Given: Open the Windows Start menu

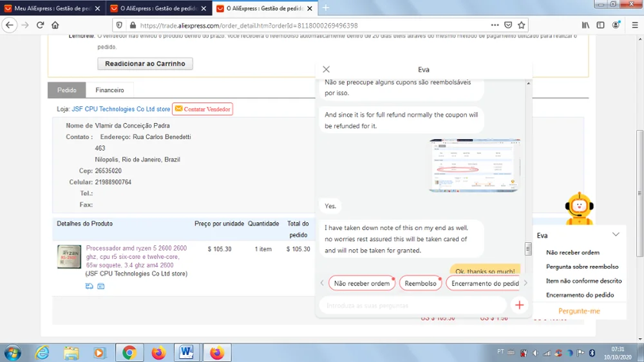Looking at the screenshot, I should pyautogui.click(x=12, y=352).
